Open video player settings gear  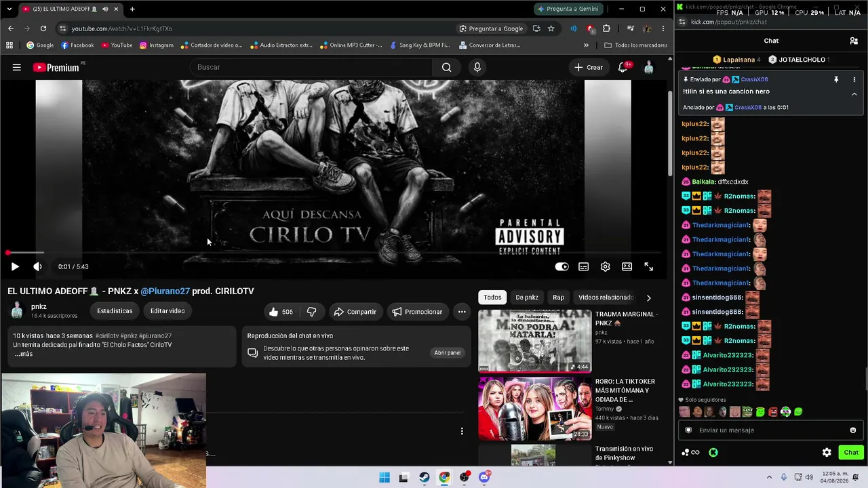pos(606,267)
